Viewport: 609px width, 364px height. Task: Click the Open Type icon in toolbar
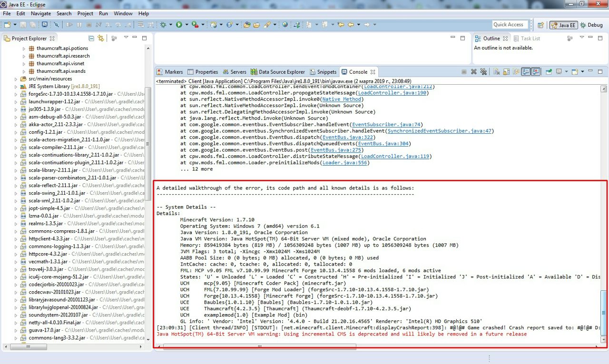(246, 24)
